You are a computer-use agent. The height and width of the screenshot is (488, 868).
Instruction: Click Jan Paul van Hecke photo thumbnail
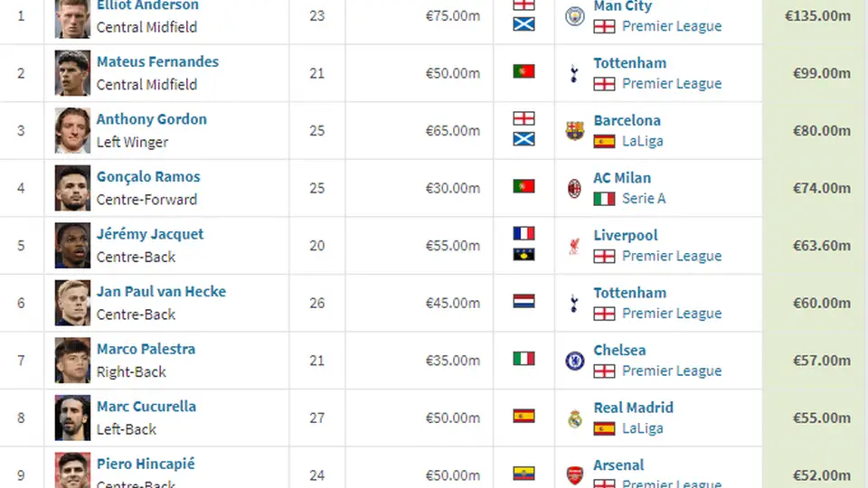pos(72,304)
